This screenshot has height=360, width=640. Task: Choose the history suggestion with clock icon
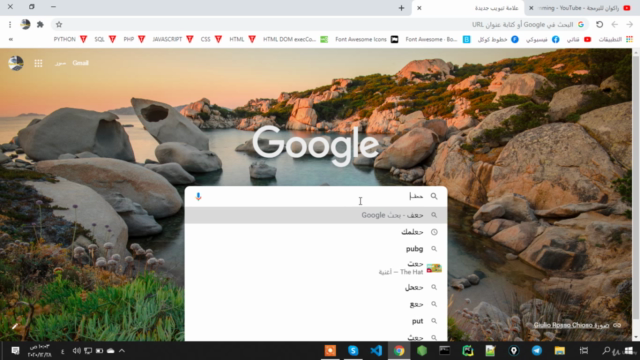[316, 232]
